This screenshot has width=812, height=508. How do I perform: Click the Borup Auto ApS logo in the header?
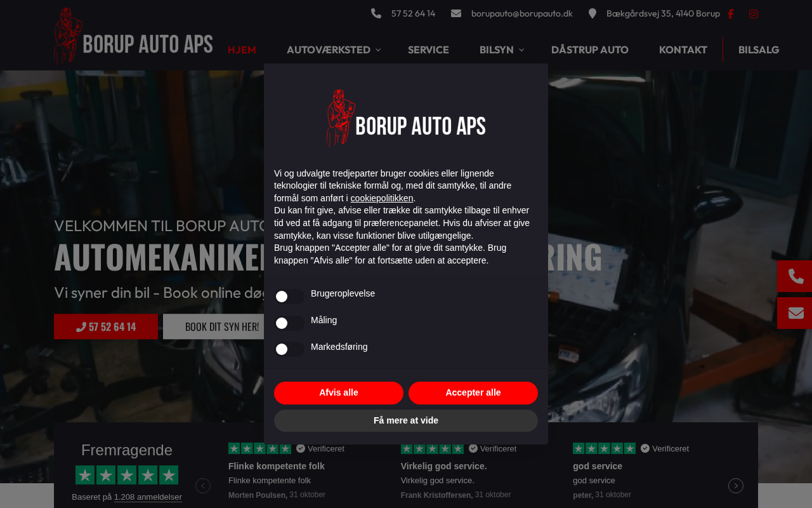click(133, 36)
